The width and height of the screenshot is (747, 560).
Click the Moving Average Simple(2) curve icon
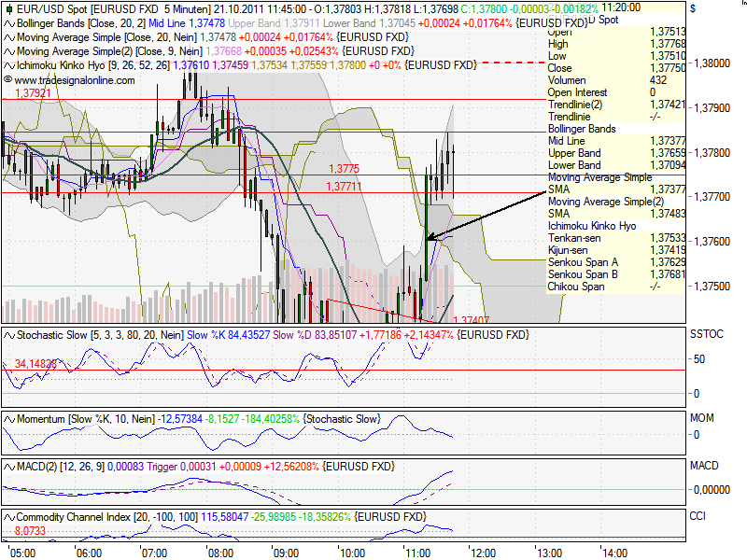[7, 51]
